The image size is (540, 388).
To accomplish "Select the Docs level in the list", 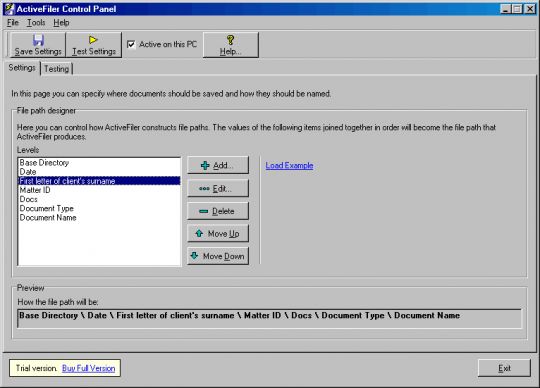I will tap(99, 199).
